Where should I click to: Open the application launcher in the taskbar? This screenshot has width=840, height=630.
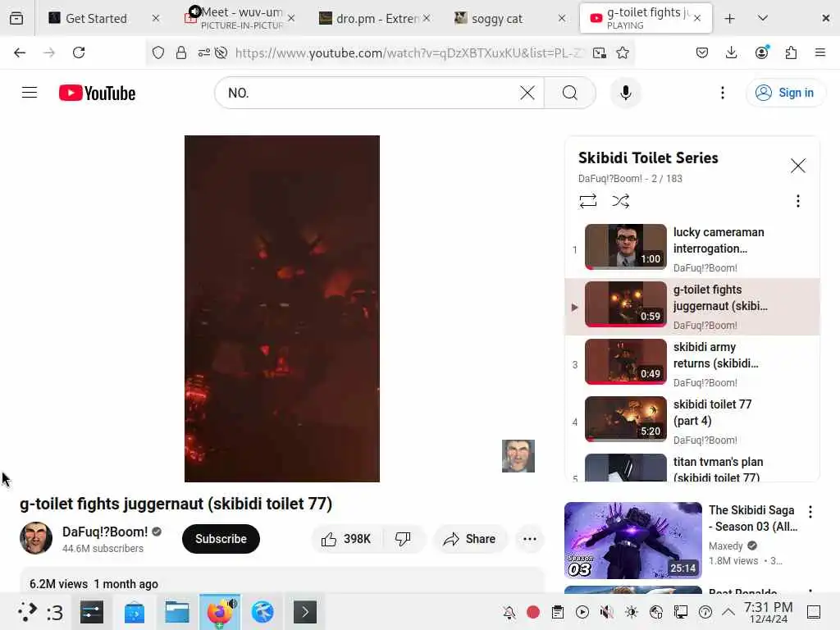click(27, 612)
